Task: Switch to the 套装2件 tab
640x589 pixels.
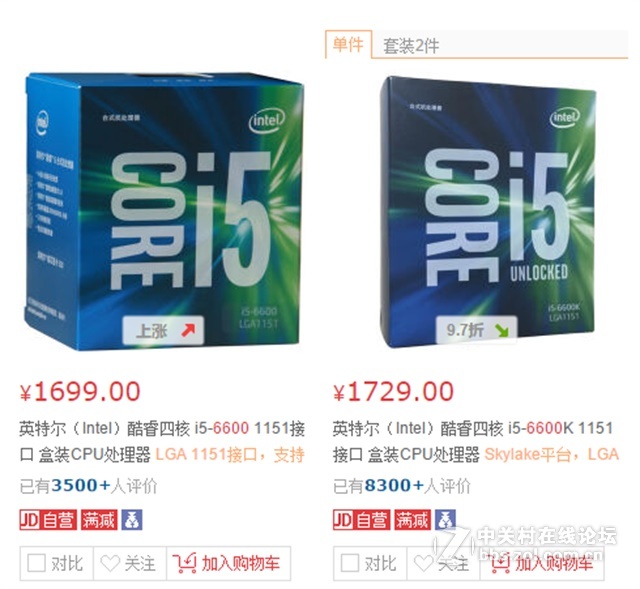Action: click(411, 46)
